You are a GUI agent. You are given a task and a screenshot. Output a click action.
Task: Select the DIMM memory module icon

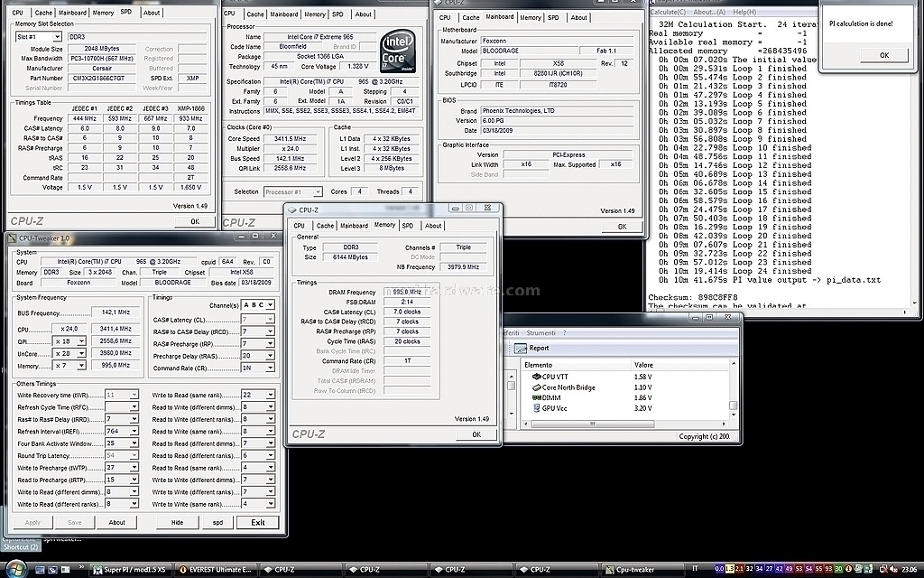[536, 397]
